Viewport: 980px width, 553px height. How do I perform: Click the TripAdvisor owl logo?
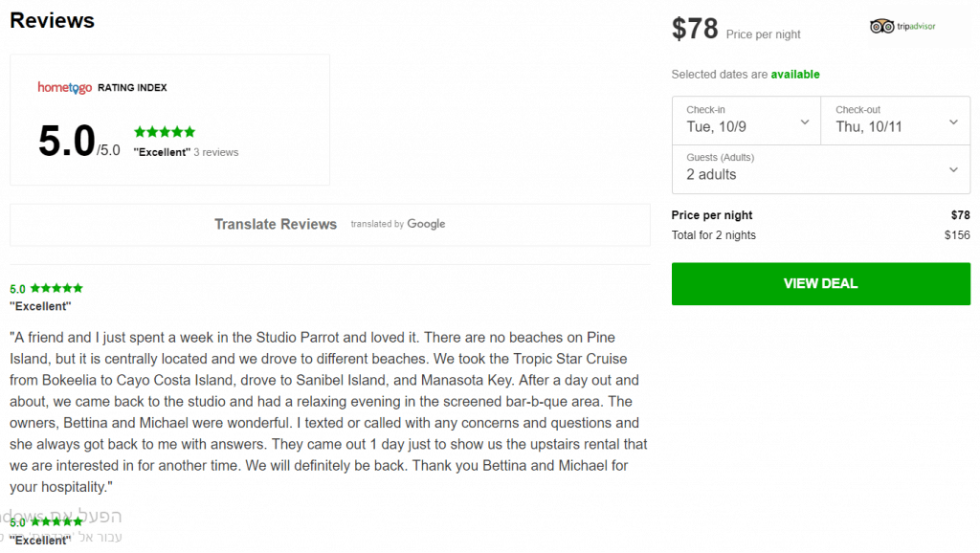click(x=881, y=26)
